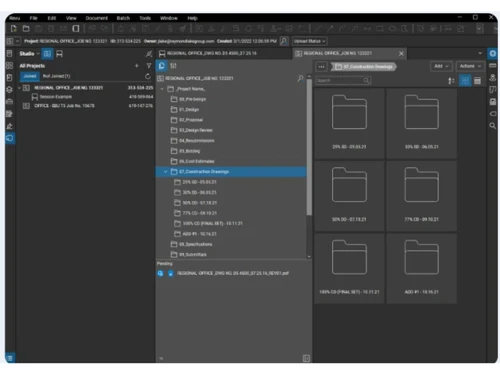Click project ID 313-534-225 in list

[x=140, y=88]
